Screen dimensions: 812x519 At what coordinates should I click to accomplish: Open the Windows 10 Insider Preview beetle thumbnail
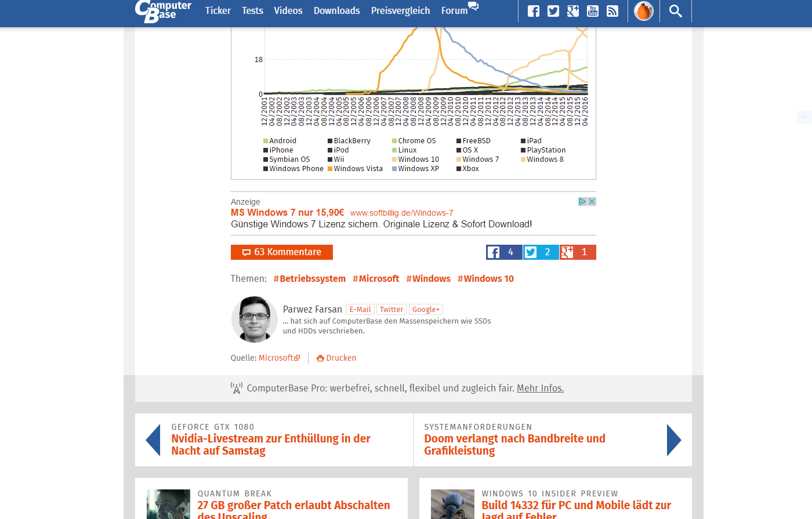click(x=452, y=504)
